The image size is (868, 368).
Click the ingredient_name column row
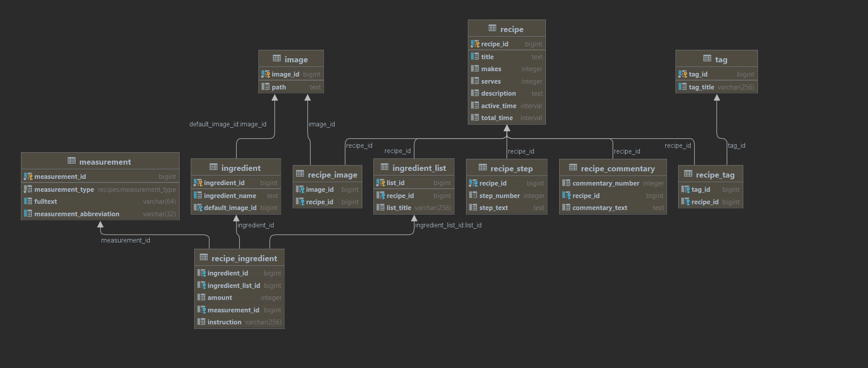coord(236,195)
